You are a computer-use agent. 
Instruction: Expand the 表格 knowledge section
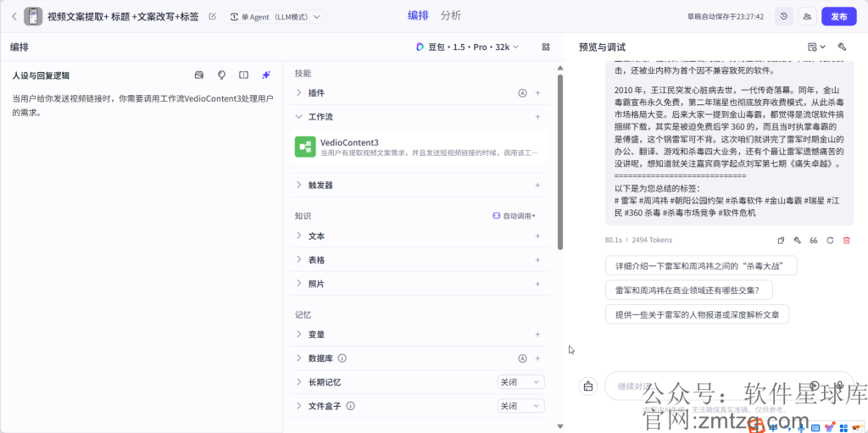(x=299, y=259)
